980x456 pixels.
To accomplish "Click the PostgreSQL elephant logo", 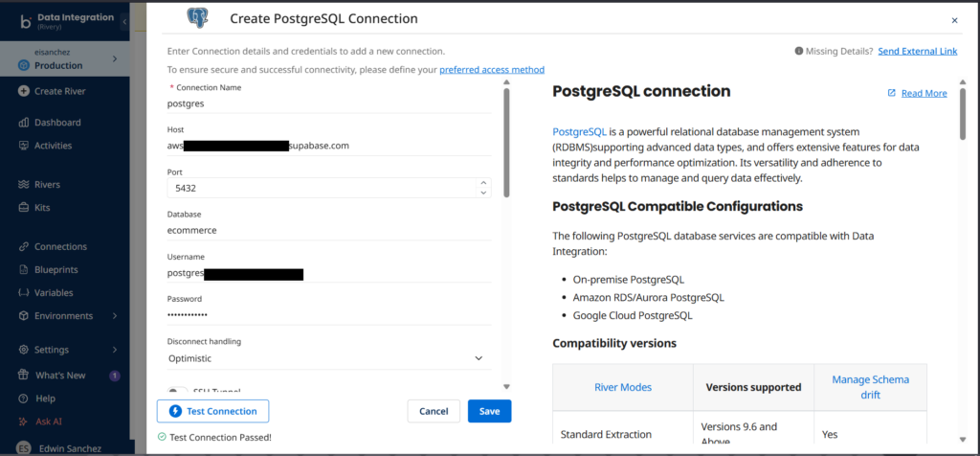I will 197,18.
